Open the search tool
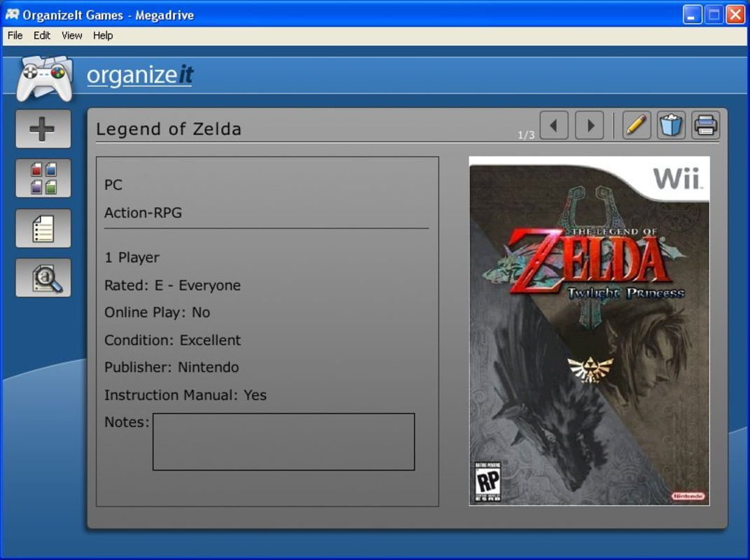The width and height of the screenshot is (750, 560). coord(43,276)
